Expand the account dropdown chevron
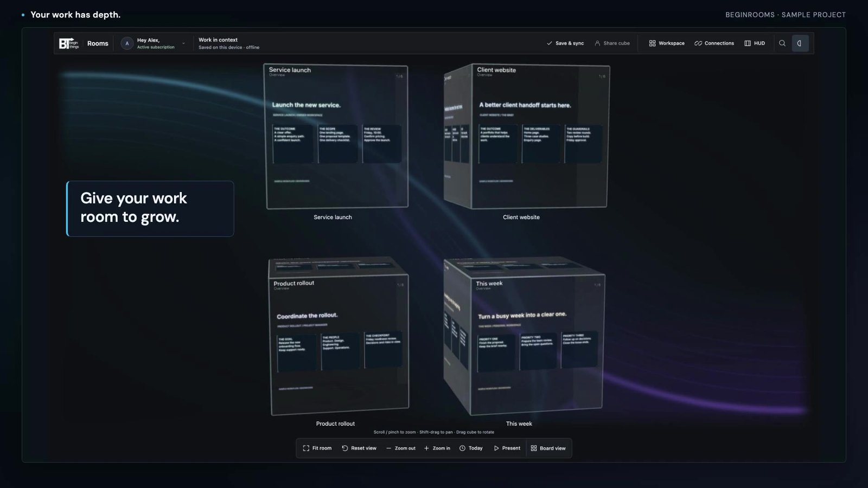This screenshot has height=488, width=868. [183, 43]
